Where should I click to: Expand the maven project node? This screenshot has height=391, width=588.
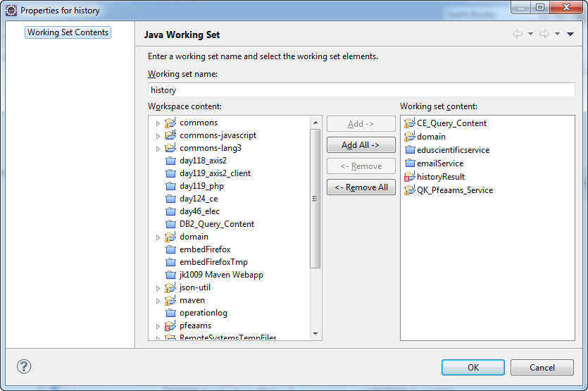click(158, 301)
